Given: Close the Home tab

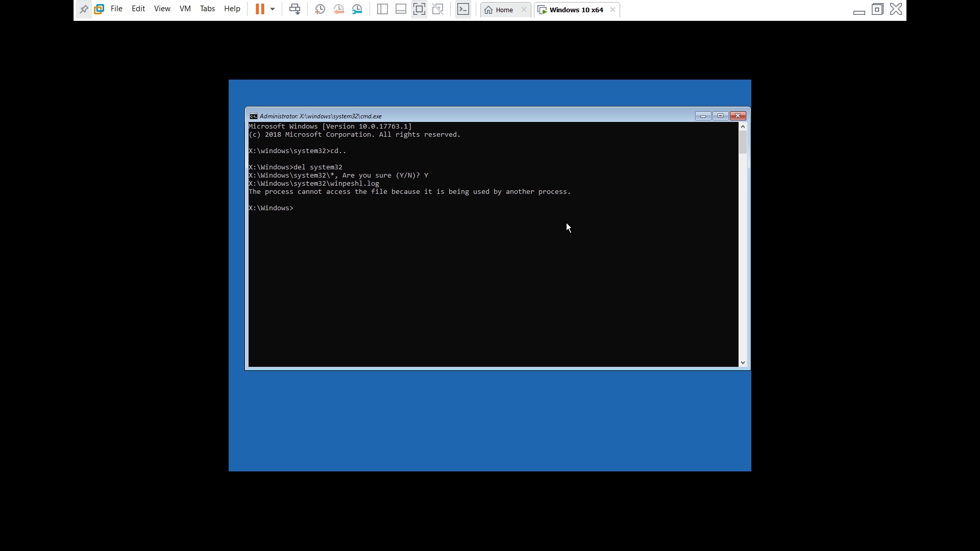Looking at the screenshot, I should pos(524,9).
